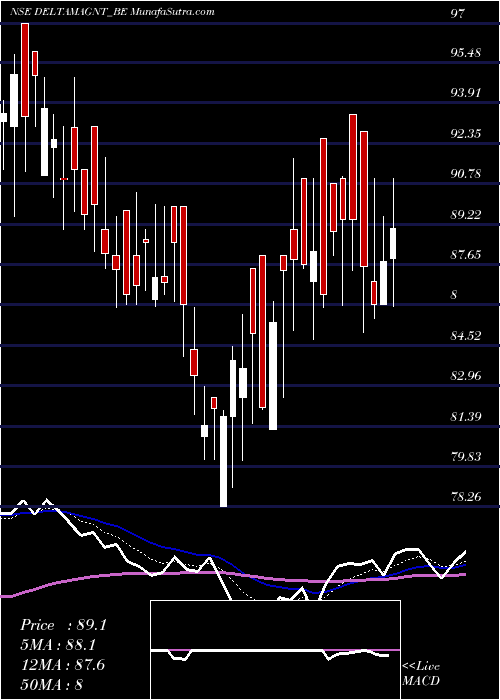This screenshot has height=700, width=500.
Task: Click the NSE DELTAMAGNT_BE MunafaSutra.com chart title
Action: pyautogui.click(x=112, y=11)
